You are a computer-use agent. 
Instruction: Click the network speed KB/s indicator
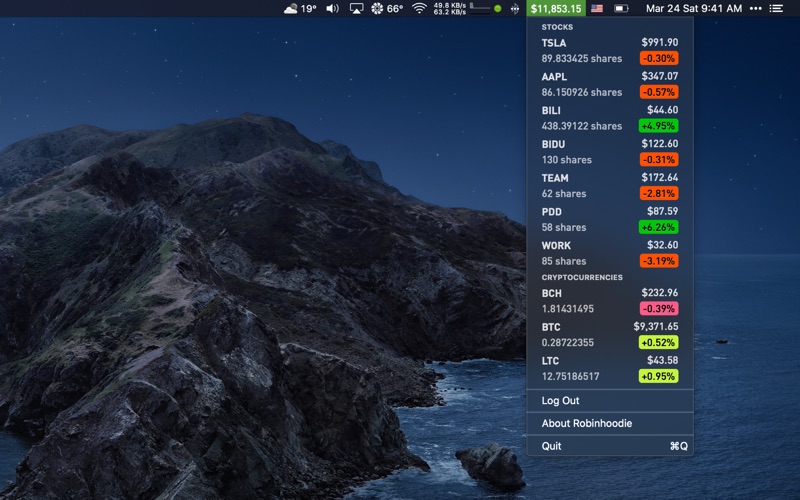coord(449,8)
